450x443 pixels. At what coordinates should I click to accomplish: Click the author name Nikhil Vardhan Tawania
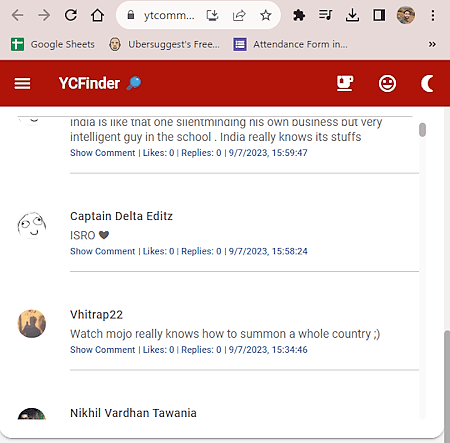pos(133,413)
